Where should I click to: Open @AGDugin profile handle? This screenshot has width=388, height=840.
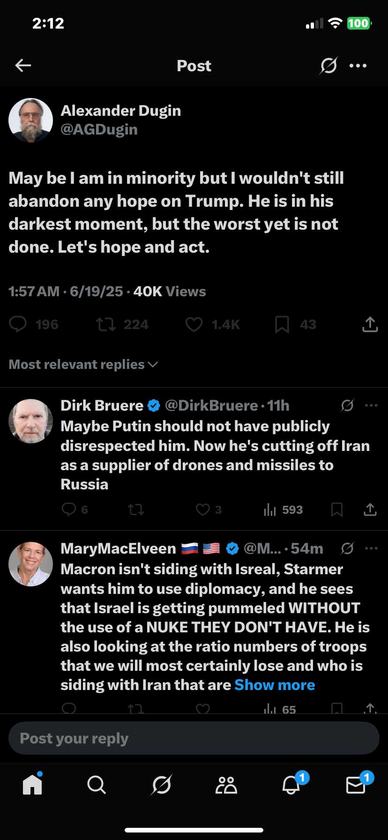[x=99, y=130]
